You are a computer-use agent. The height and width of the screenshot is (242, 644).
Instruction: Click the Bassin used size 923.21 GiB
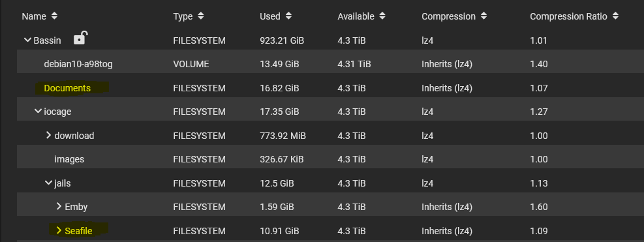coord(282,40)
